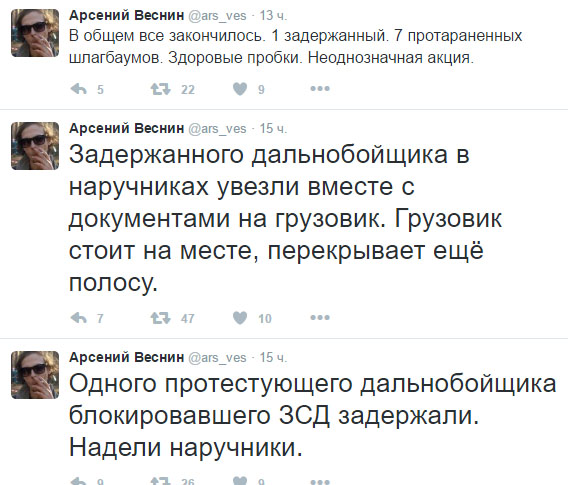
Task: Open the 13 ч. timestamp link
Action: click(273, 16)
